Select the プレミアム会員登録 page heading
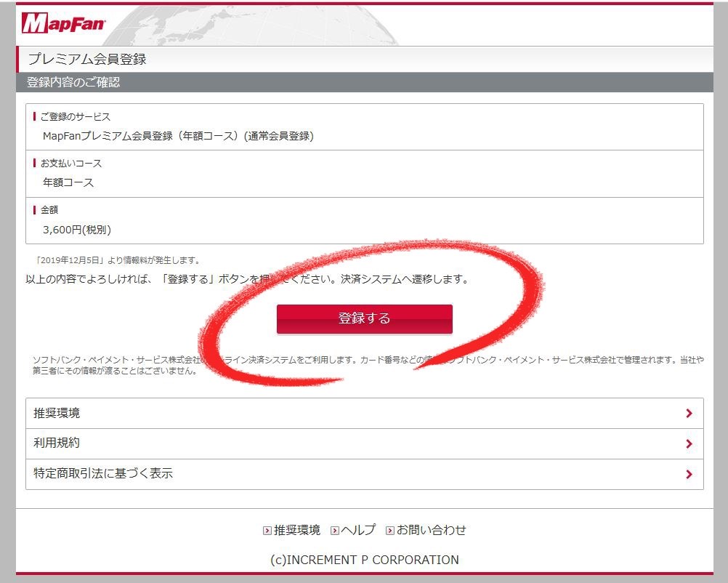Image resolution: width=728 pixels, height=583 pixels. [x=87, y=59]
